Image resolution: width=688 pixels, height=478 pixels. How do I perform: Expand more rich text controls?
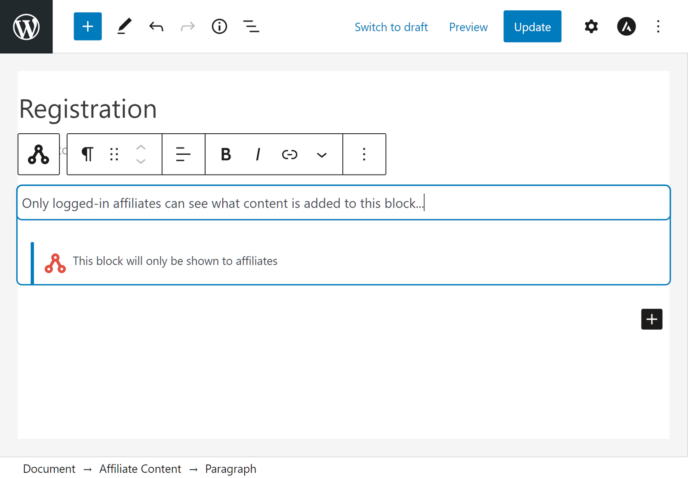pos(322,155)
